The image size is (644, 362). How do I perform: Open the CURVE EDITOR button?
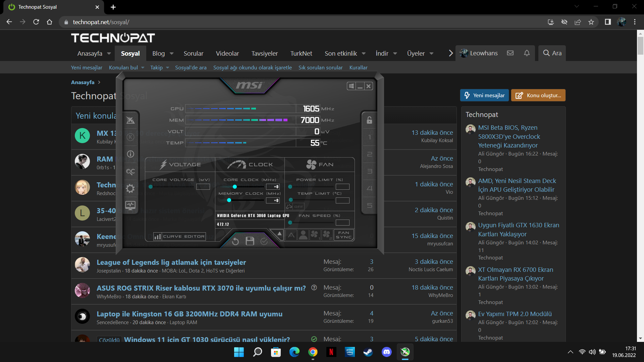(179, 236)
